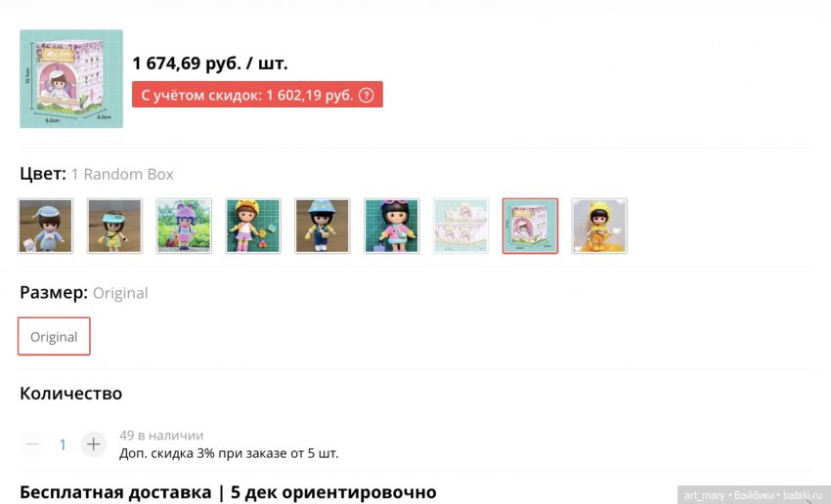Click the free delivery estimate heading
The image size is (831, 504).
click(x=228, y=492)
